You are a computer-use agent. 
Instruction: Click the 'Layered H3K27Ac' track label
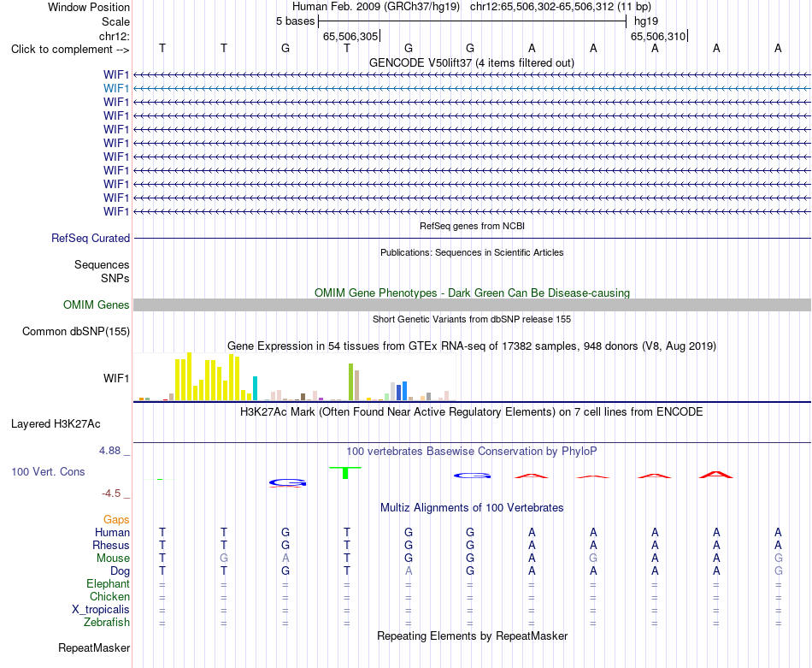[x=56, y=424]
